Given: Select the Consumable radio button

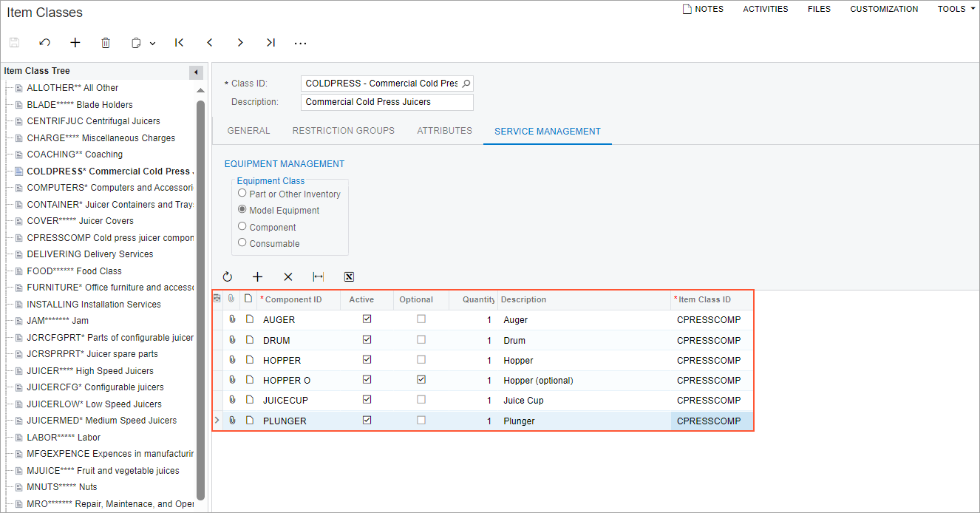Looking at the screenshot, I should [242, 243].
